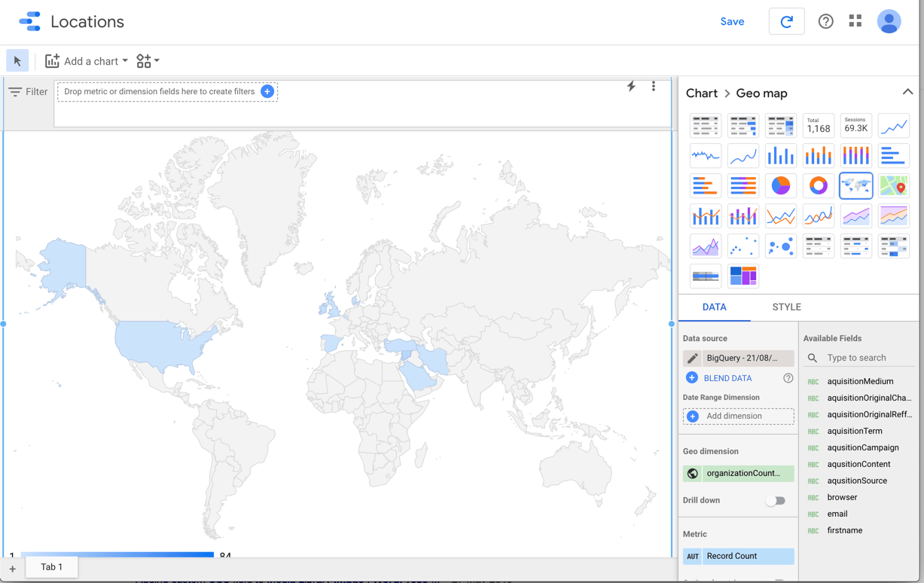Open the three-dot more options menu
This screenshot has height=583, width=924.
(654, 87)
